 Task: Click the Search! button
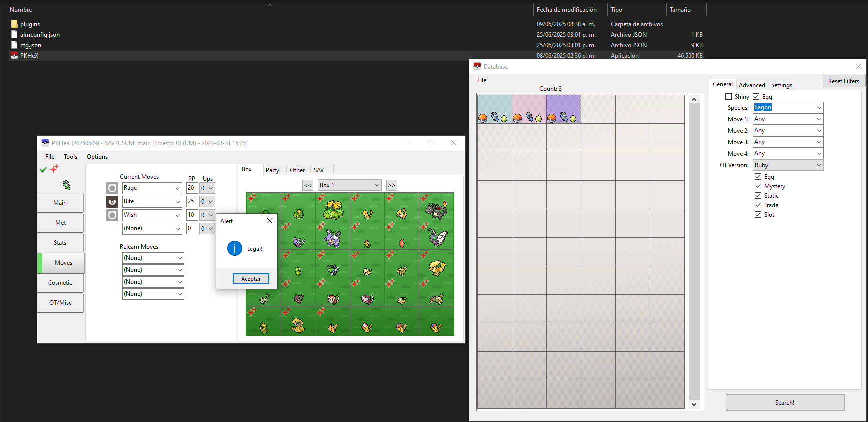(784, 403)
